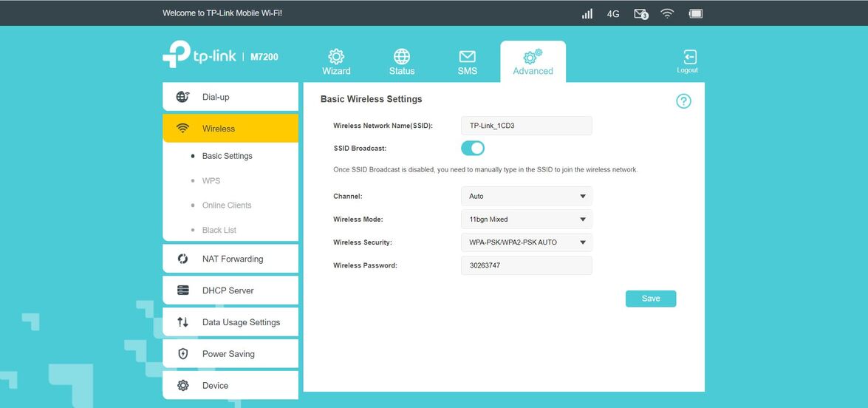Viewport: 868px width, 408px height.
Task: Click the battery status icon
Action: coord(695,13)
